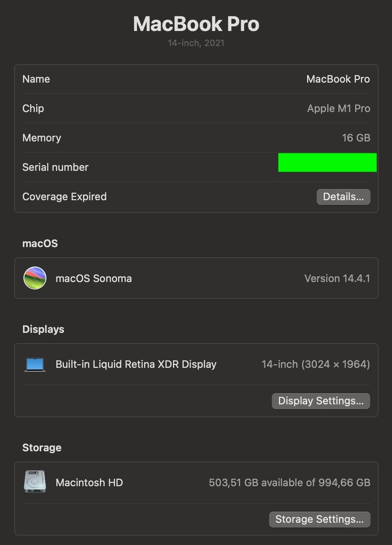This screenshot has width=392, height=545.
Task: Click the 14-inch, 2021 subtitle
Action: click(196, 43)
